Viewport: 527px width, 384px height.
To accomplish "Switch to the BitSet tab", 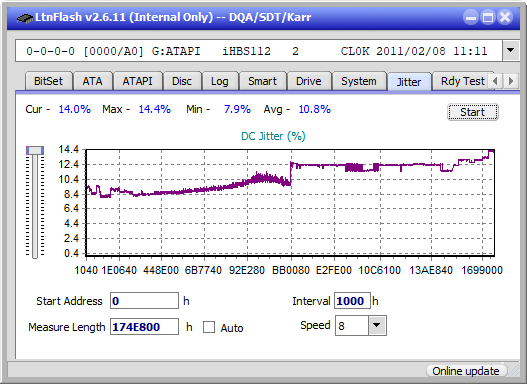I will point(48,81).
